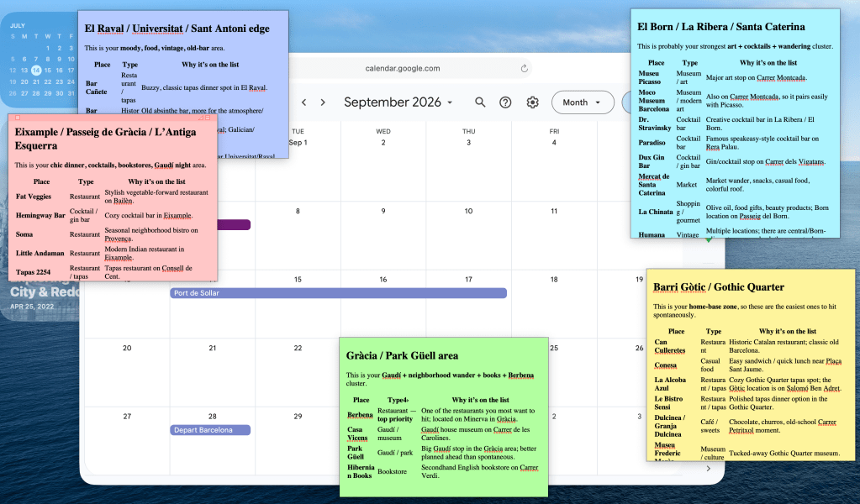Advance to next month with the right chevron
The image size is (860, 504).
[323, 102]
